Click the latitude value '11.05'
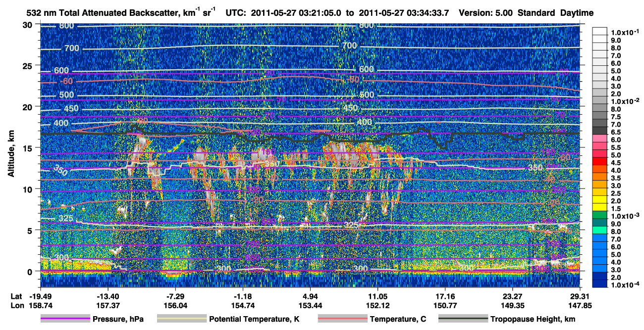644x330 pixels. tap(378, 297)
